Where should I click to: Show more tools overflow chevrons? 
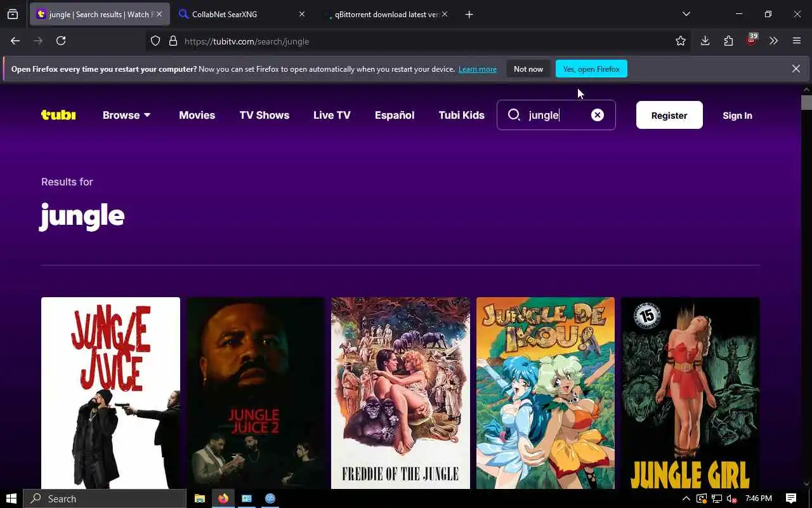(x=773, y=41)
